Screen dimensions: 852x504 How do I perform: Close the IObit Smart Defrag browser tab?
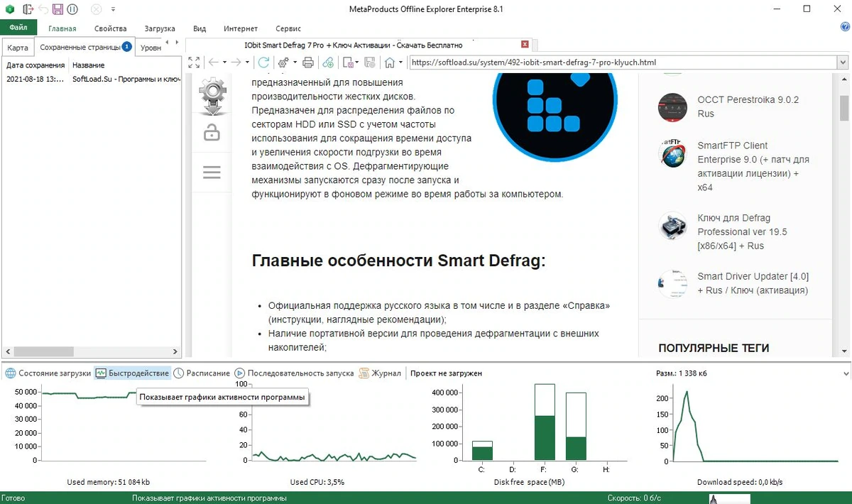click(525, 45)
